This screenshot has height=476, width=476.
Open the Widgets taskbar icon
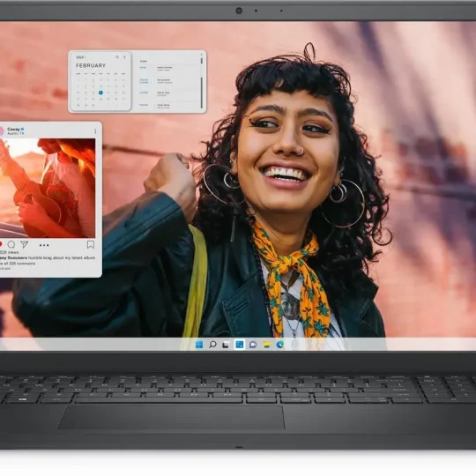click(x=239, y=345)
